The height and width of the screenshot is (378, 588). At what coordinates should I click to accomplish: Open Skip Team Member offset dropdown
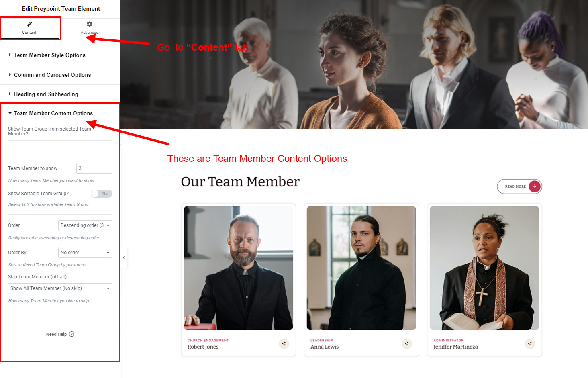(x=60, y=288)
